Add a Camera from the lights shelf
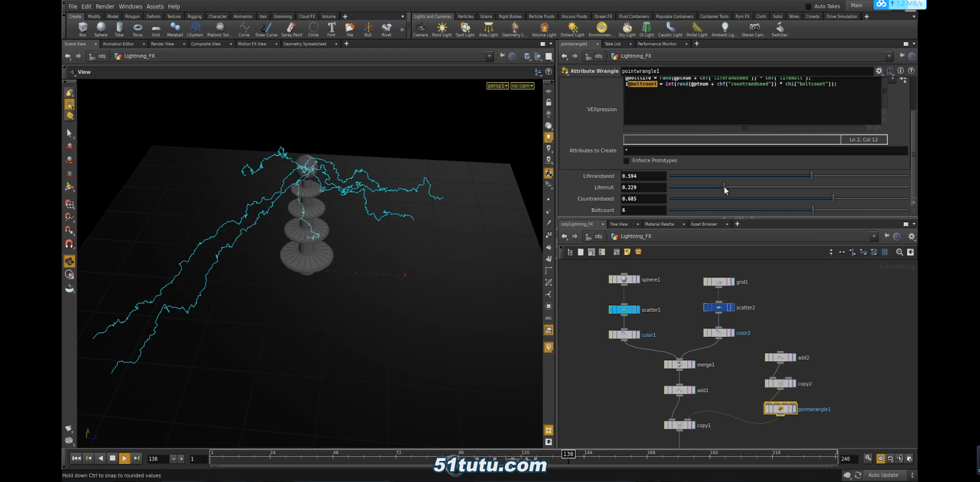 pyautogui.click(x=420, y=29)
